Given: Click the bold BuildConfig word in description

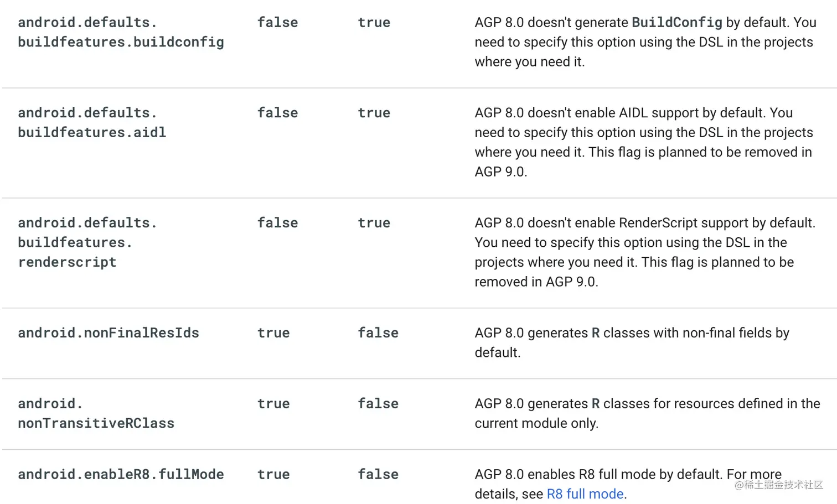Looking at the screenshot, I should coord(676,23).
